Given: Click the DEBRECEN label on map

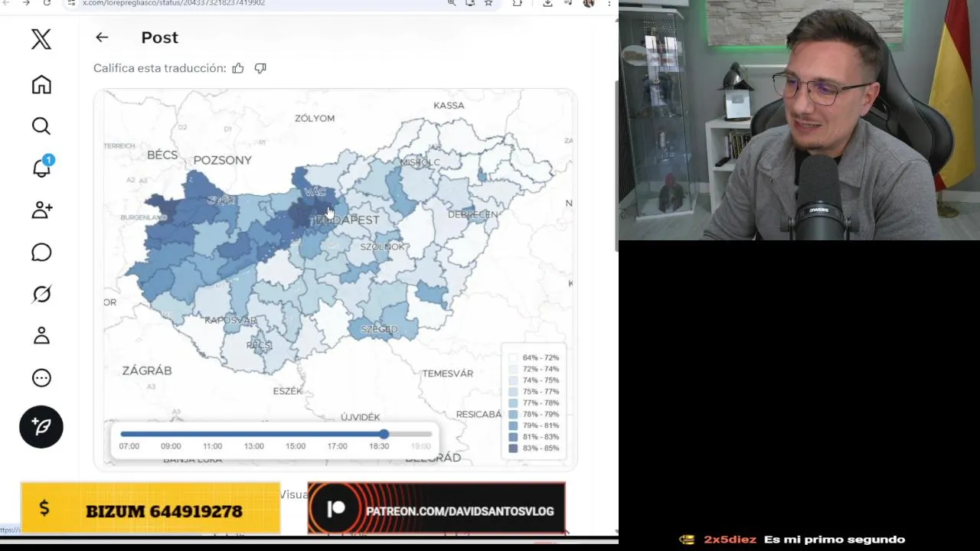Looking at the screenshot, I should pyautogui.click(x=472, y=214).
